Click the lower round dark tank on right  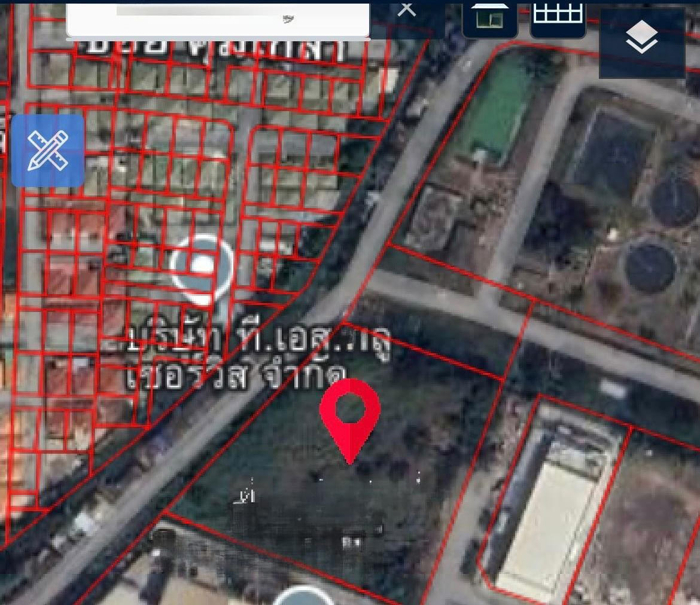coord(650,267)
